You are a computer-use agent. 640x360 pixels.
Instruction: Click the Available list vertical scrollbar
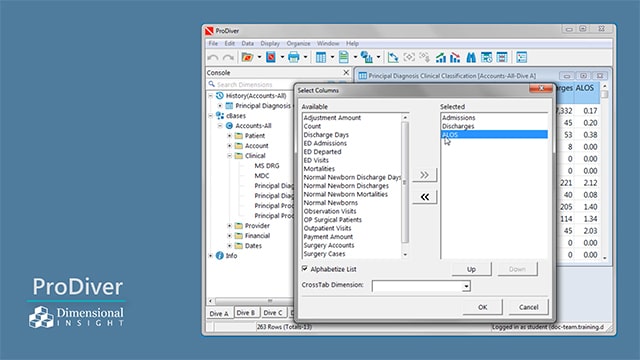pos(405,186)
